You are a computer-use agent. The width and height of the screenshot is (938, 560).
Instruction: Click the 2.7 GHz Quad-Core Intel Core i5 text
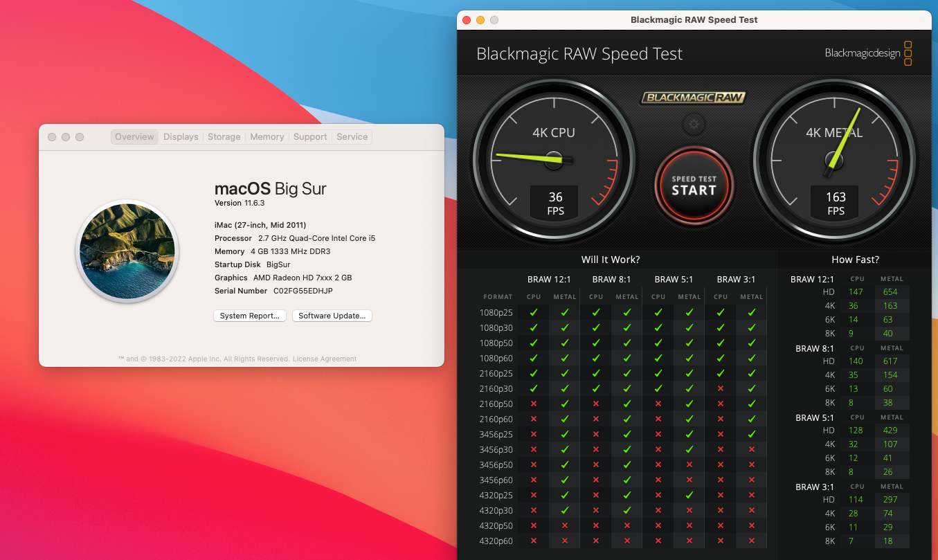317,238
